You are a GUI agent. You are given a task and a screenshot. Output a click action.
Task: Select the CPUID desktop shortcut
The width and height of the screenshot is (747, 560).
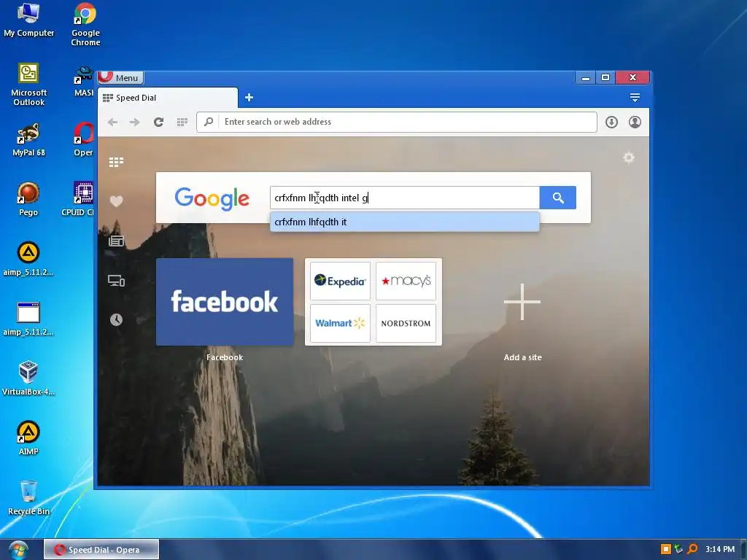80,199
